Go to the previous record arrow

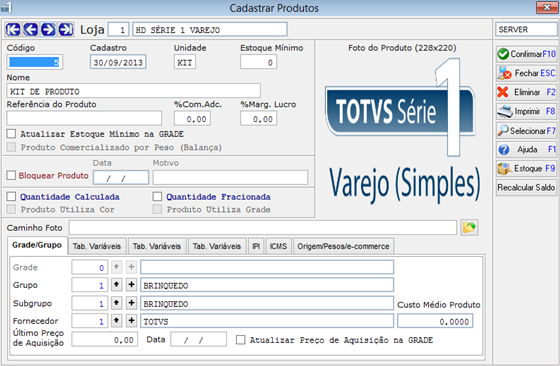(x=31, y=30)
